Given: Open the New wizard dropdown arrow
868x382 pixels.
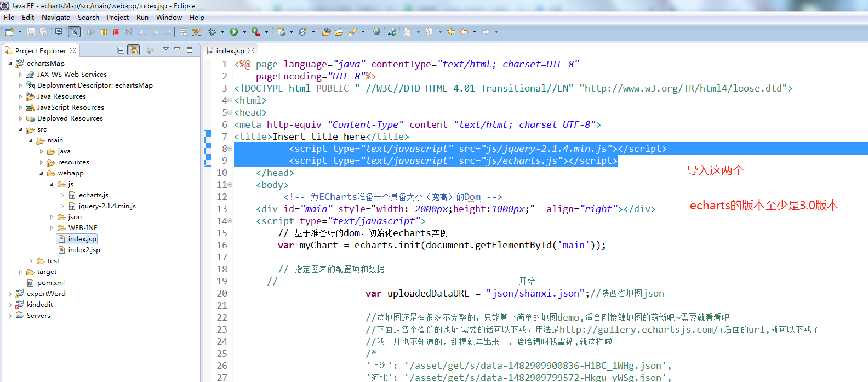Looking at the screenshot, I should (20, 32).
